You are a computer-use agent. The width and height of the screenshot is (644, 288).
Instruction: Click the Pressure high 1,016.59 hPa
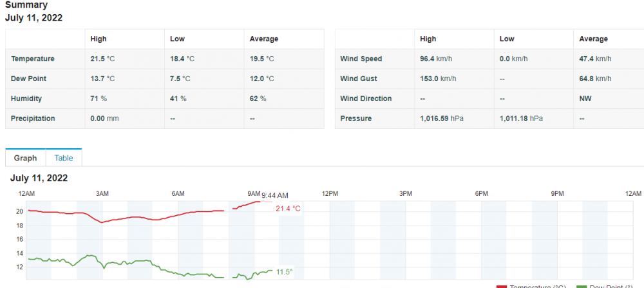pos(442,119)
